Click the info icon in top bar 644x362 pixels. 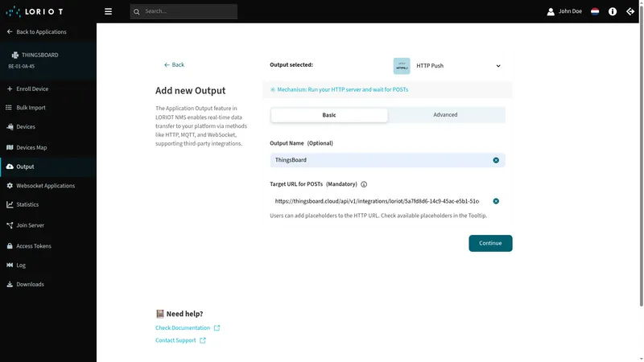pos(613,11)
